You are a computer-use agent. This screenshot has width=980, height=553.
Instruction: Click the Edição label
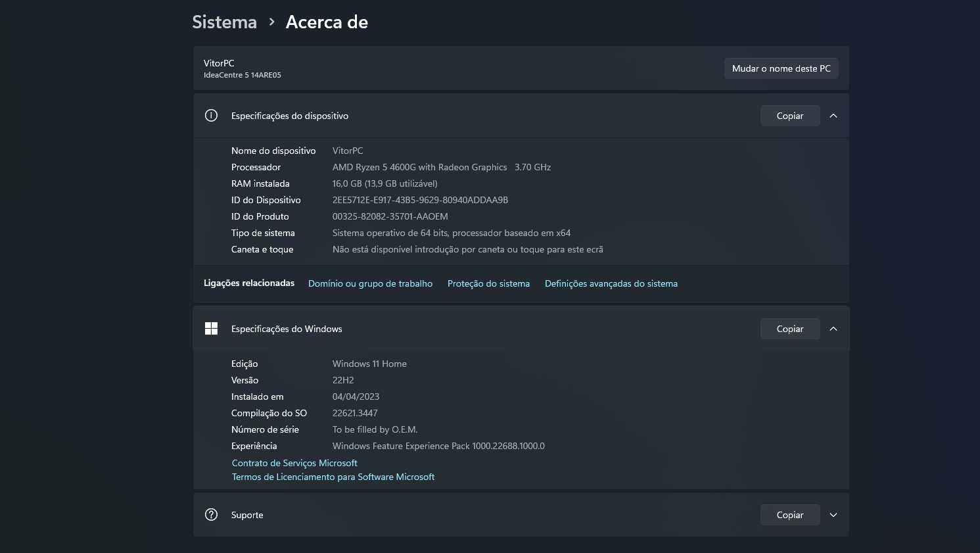click(x=245, y=364)
